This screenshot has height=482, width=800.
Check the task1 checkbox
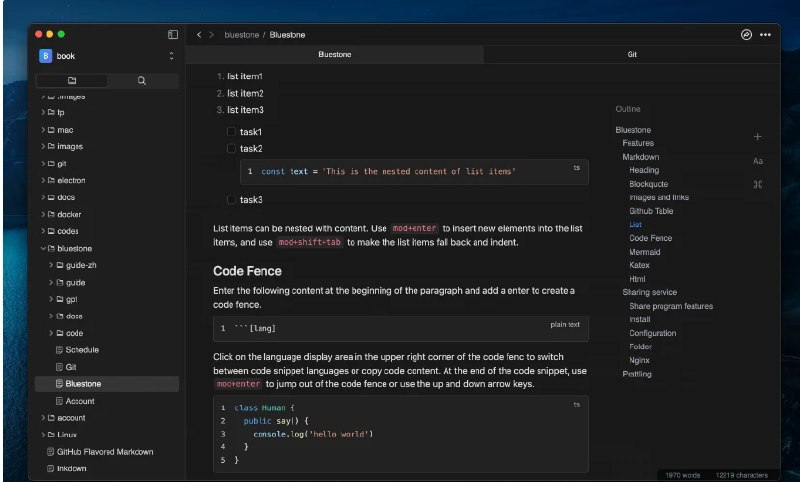click(x=231, y=132)
